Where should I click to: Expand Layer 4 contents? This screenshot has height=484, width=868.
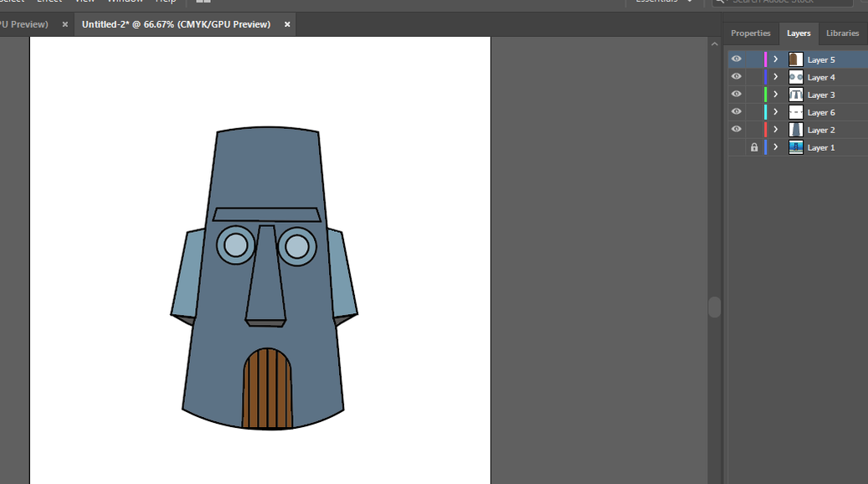pos(776,77)
